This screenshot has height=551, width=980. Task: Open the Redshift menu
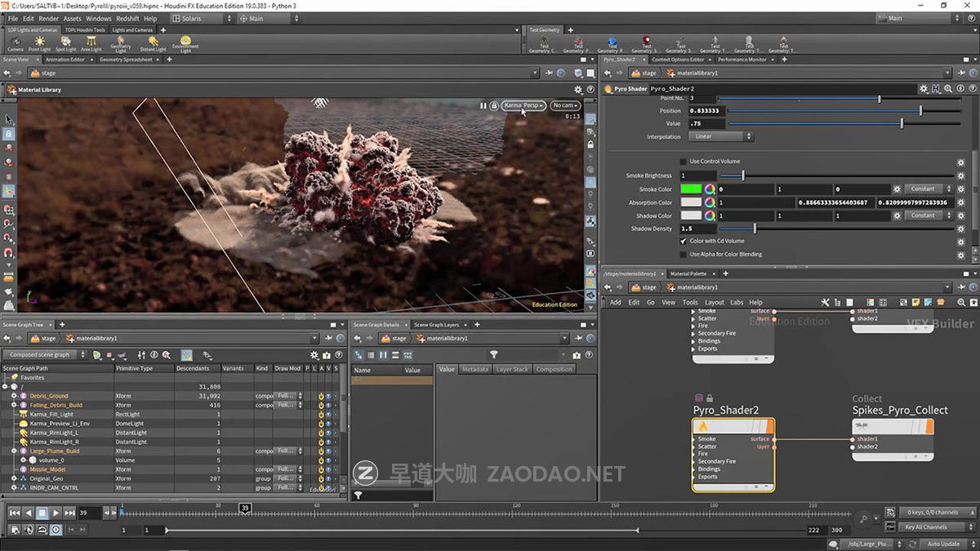tap(127, 18)
